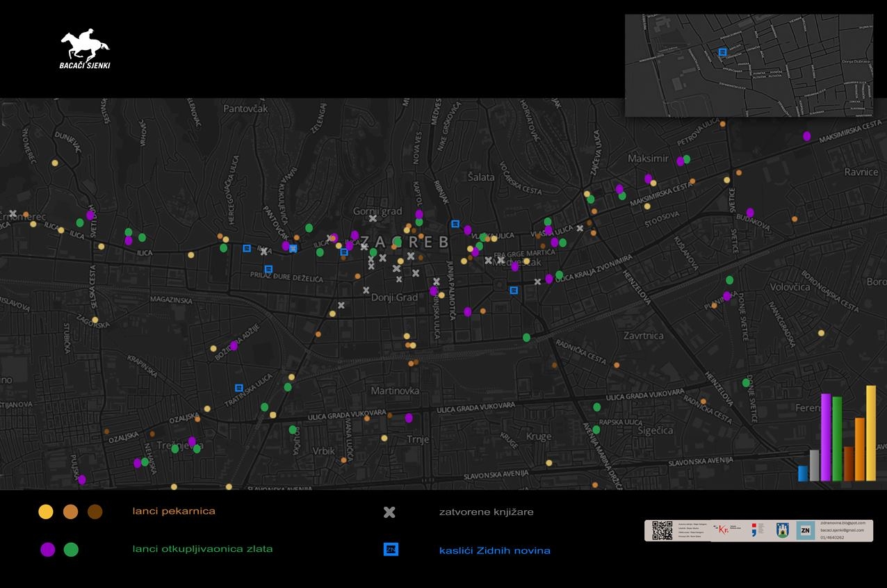Viewport: 887px width, 588px height.
Task: Click the Bacači Sjenki horse rider logo
Action: click(x=85, y=49)
